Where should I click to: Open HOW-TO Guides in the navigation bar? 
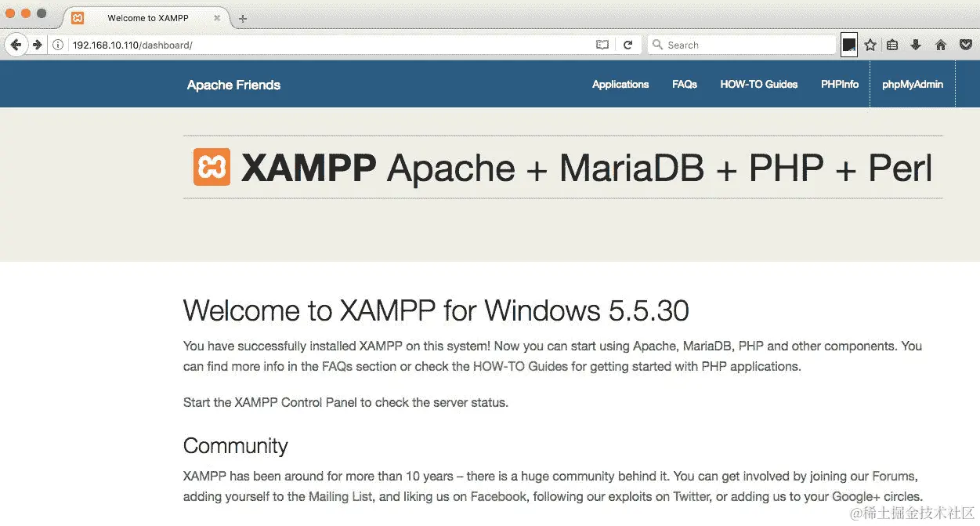[759, 84]
